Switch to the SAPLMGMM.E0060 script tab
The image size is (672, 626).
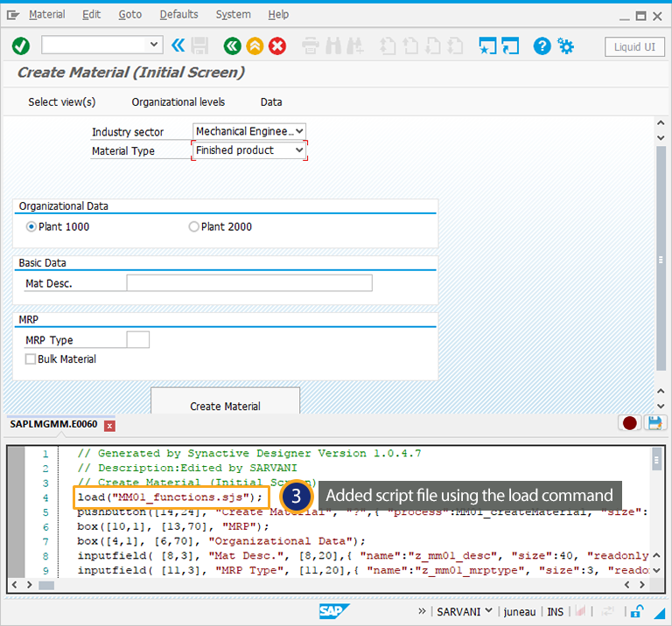53,424
